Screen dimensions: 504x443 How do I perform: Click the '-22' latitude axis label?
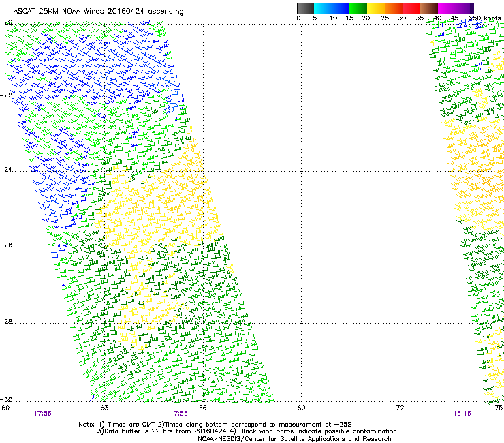pos(6,95)
